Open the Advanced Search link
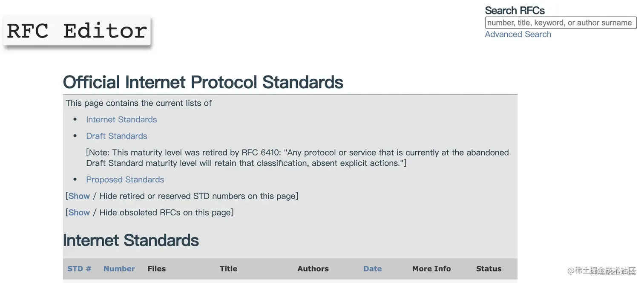 tap(518, 35)
